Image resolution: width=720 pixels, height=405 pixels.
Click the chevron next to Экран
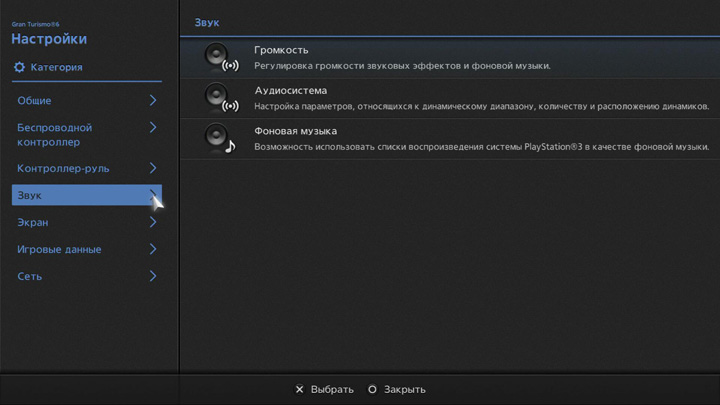[153, 222]
